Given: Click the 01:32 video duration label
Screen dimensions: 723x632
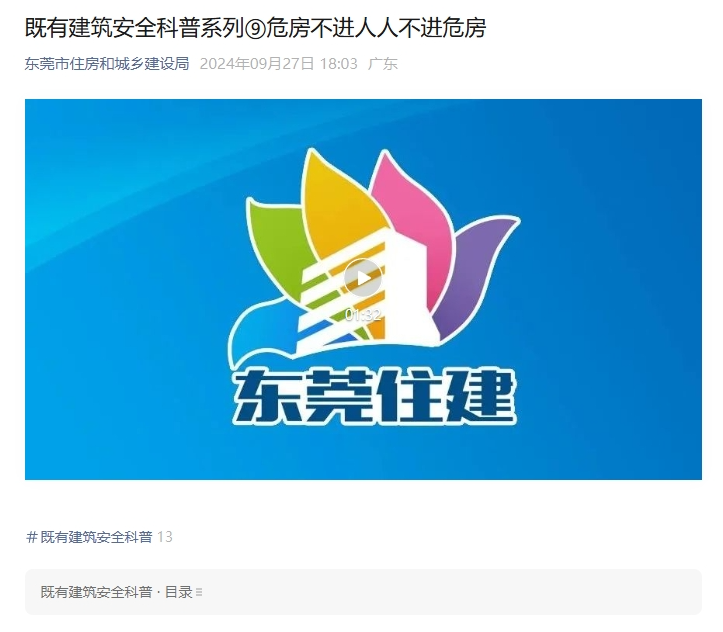Looking at the screenshot, I should pos(363,315).
